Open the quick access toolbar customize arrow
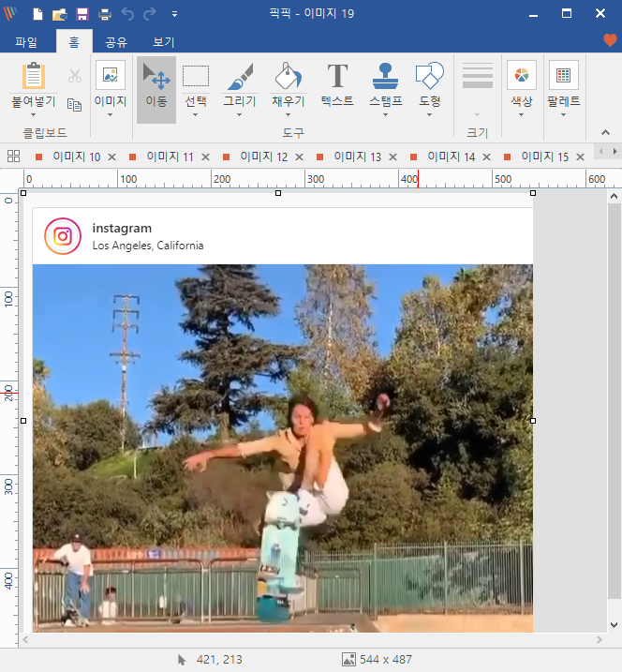Viewport: 622px width, 672px height. 174,14
